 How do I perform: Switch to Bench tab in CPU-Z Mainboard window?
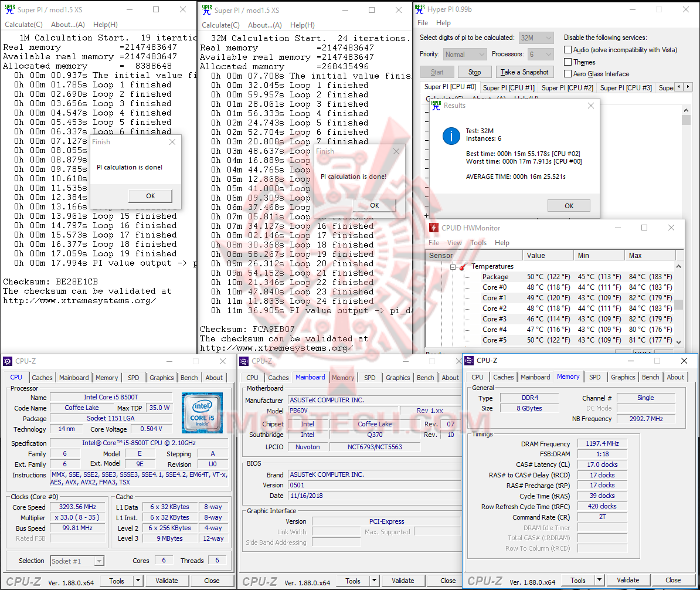tap(426, 378)
